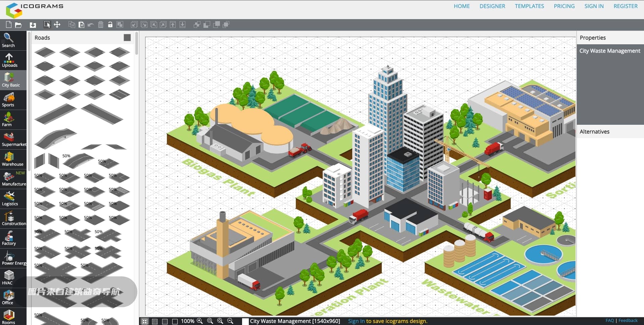This screenshot has height=325, width=644.
Task: Toggle the lock icon in the toolbar
Action: pos(110,24)
